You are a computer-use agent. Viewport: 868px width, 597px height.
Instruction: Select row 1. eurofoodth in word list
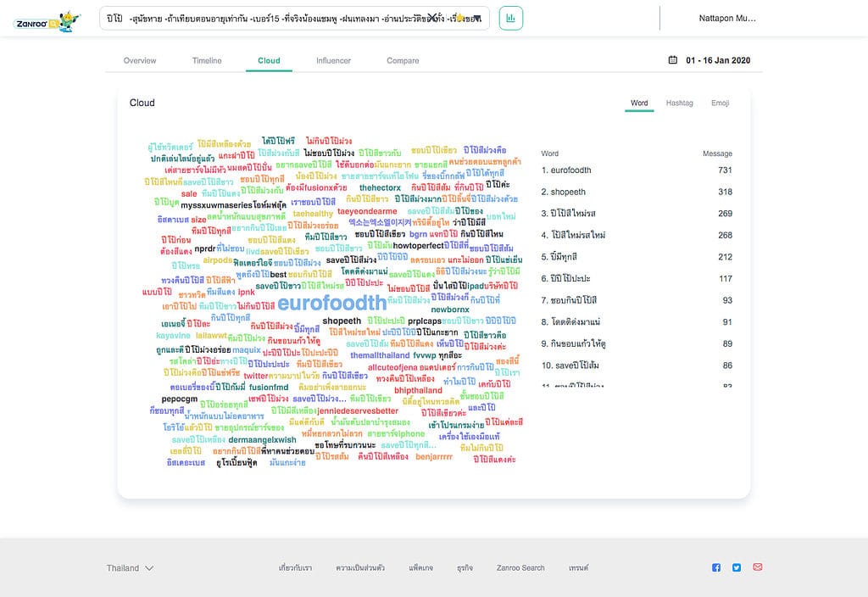[x=637, y=170]
